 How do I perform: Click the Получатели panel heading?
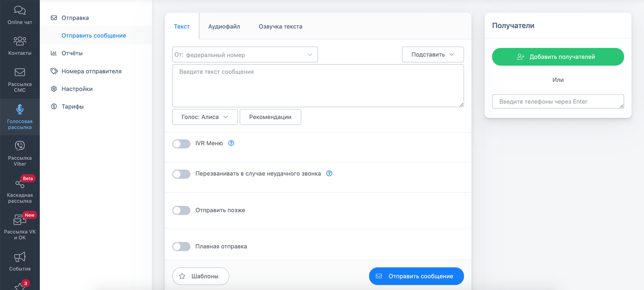[x=513, y=26]
